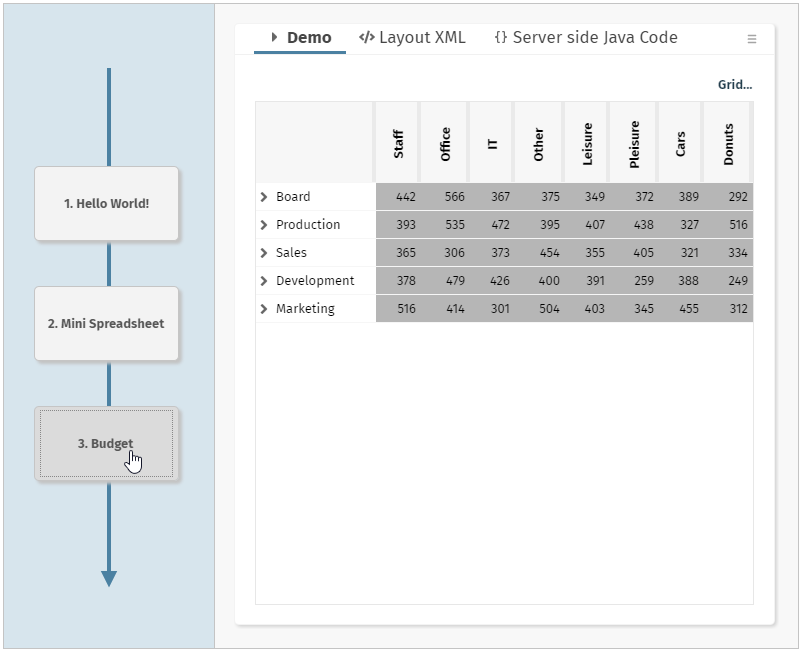Screen dimensions: 801x651
Task: Expand the Production row
Action: coord(264,225)
